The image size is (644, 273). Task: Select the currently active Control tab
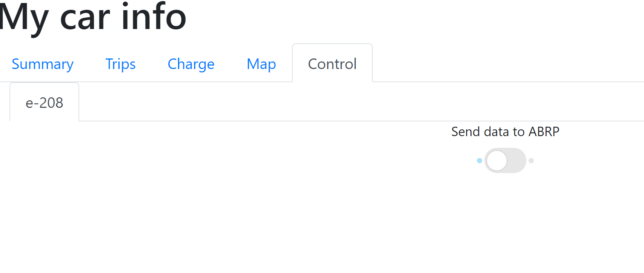(x=332, y=64)
